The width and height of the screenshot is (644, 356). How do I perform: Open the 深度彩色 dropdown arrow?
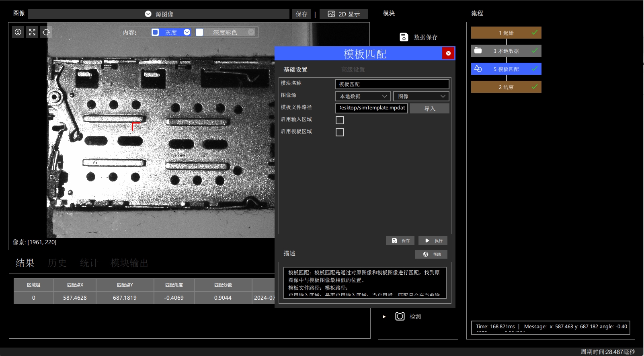point(251,32)
